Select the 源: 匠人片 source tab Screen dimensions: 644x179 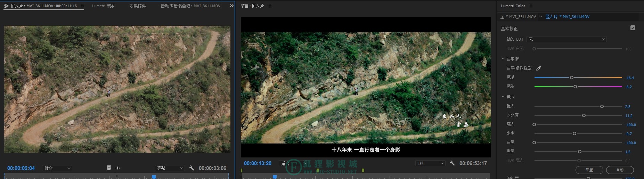click(40, 6)
